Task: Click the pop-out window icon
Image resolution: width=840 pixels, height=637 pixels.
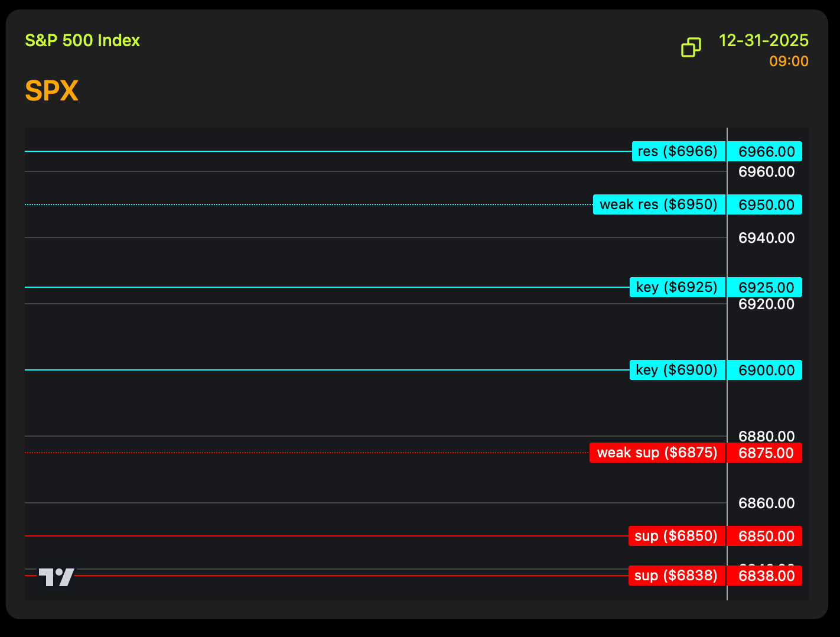Action: 691,47
